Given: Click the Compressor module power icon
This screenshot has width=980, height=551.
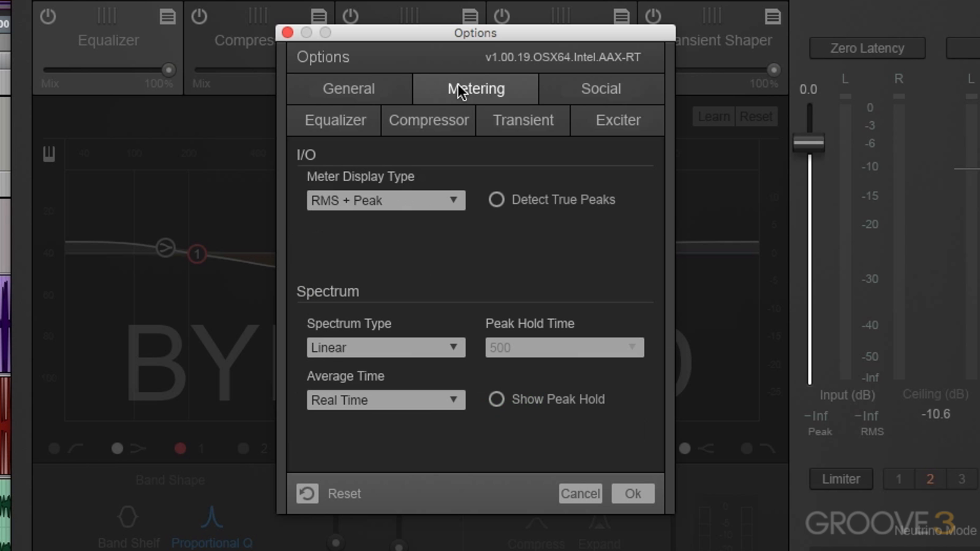Looking at the screenshot, I should [199, 17].
